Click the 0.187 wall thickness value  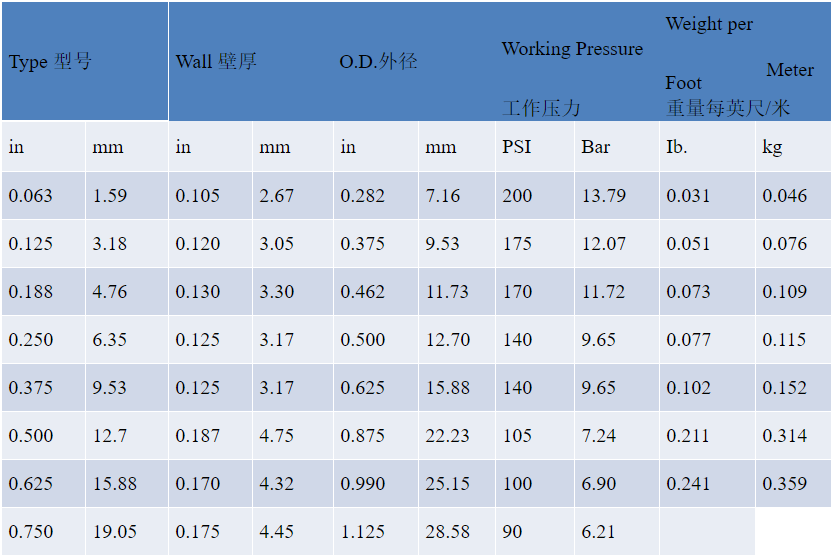click(x=198, y=436)
